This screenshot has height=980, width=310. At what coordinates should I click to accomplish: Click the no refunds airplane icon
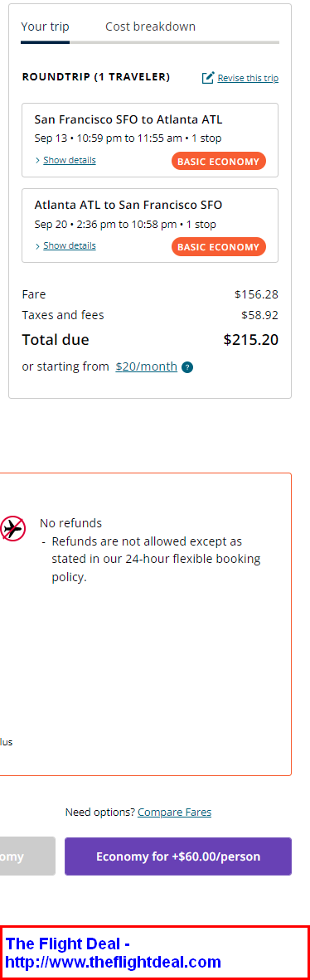(13, 529)
